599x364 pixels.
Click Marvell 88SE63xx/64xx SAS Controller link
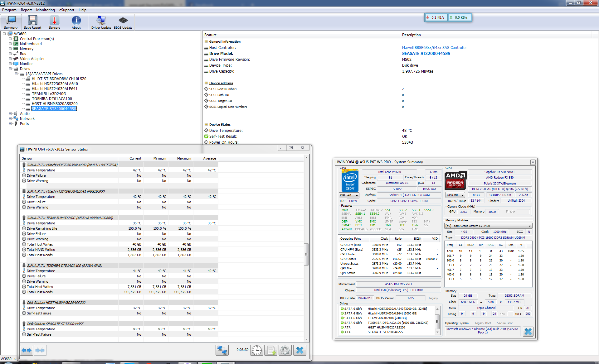point(434,47)
